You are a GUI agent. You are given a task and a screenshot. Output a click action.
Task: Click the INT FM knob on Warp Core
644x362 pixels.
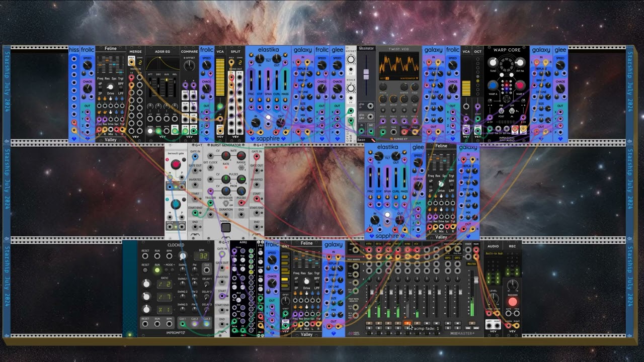[x=520, y=62]
